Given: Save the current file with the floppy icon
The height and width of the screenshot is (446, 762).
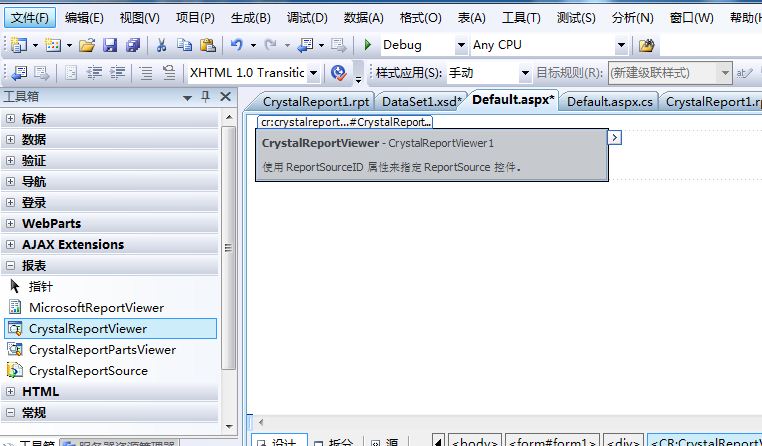Looking at the screenshot, I should tap(110, 45).
